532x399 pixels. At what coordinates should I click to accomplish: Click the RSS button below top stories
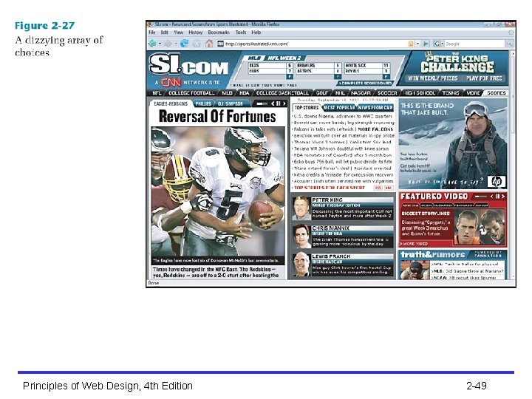pyautogui.click(x=378, y=188)
